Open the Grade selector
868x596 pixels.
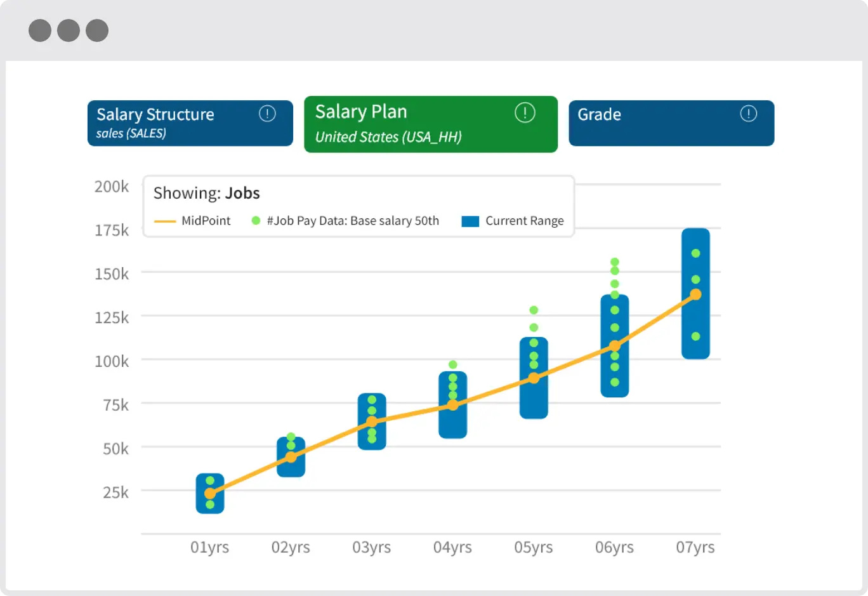tap(672, 123)
